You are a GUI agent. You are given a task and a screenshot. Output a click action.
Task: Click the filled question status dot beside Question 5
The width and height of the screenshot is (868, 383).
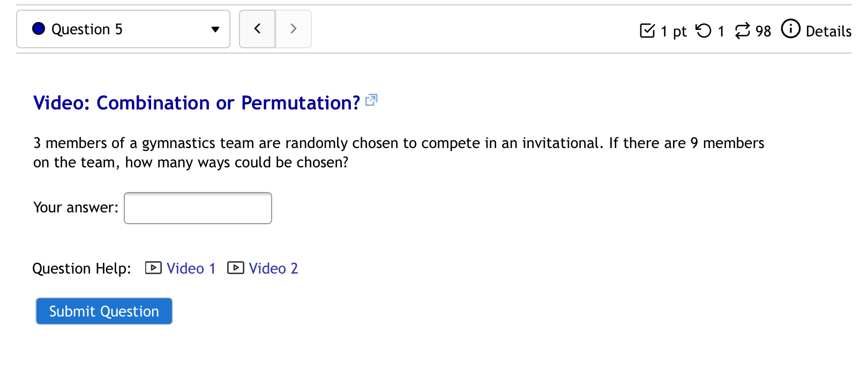coord(38,29)
